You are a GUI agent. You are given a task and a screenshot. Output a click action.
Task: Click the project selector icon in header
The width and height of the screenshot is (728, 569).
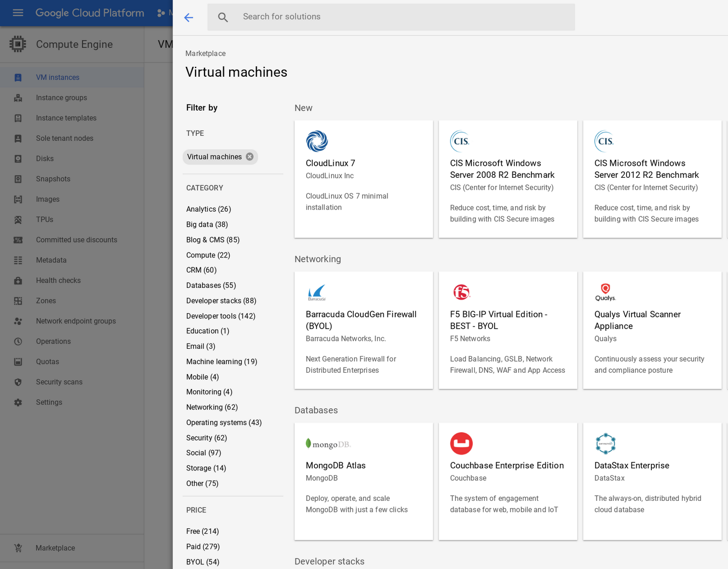[161, 13]
